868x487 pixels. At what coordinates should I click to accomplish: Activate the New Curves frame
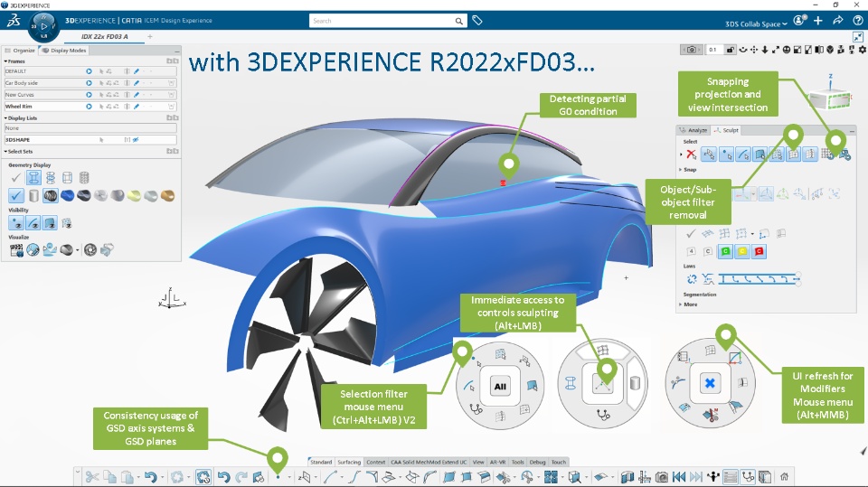click(89, 95)
